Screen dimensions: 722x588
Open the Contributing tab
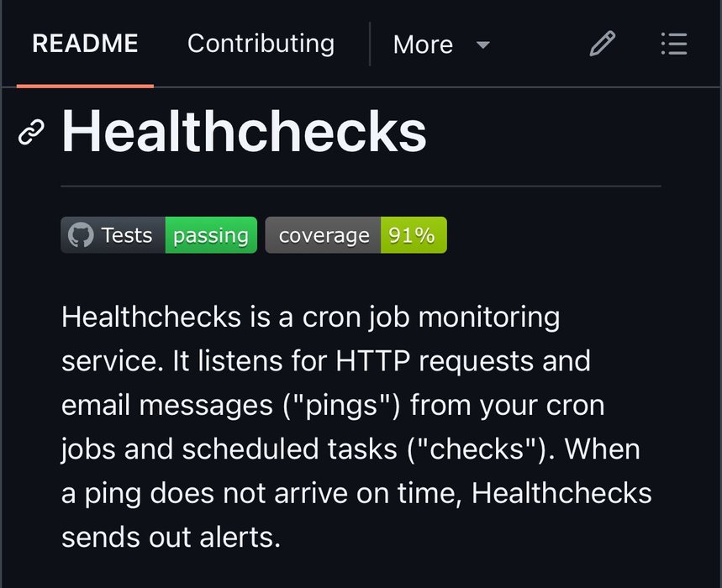click(261, 44)
